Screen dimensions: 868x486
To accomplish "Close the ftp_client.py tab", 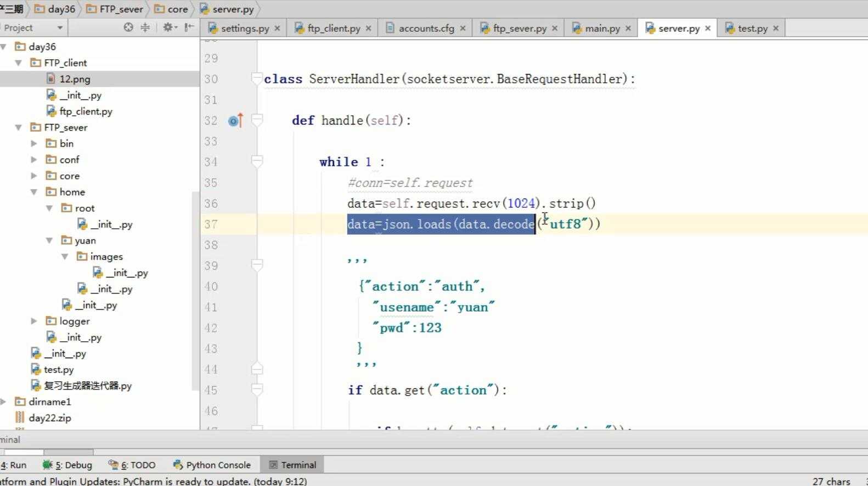I will pyautogui.click(x=368, y=28).
